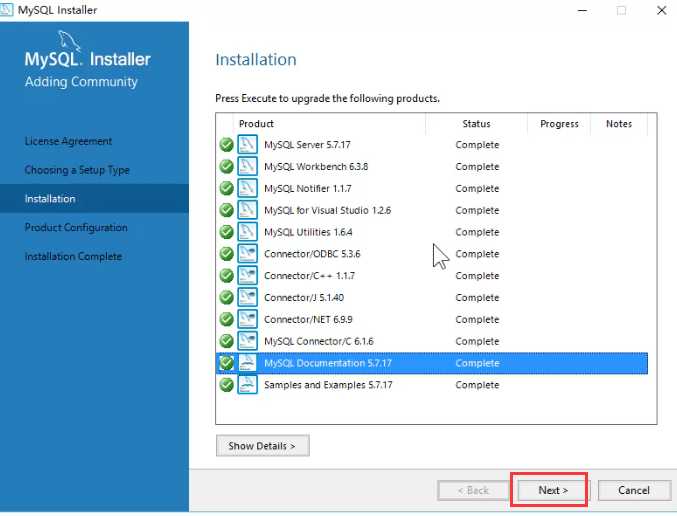The image size is (677, 516).
Task: Select the Samples and Examples 5.7.17 text
Action: [x=328, y=385]
